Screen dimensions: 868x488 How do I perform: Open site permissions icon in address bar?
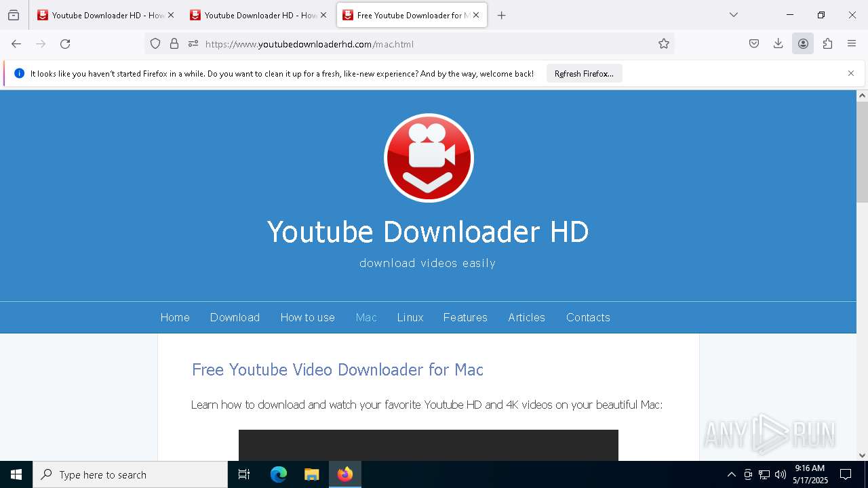click(x=193, y=44)
